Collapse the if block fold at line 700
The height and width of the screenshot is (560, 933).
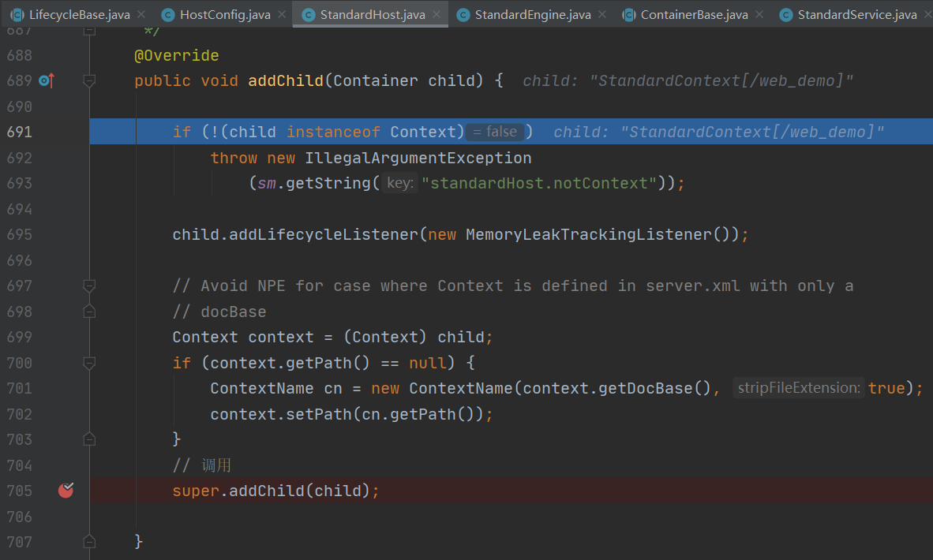pos(89,363)
